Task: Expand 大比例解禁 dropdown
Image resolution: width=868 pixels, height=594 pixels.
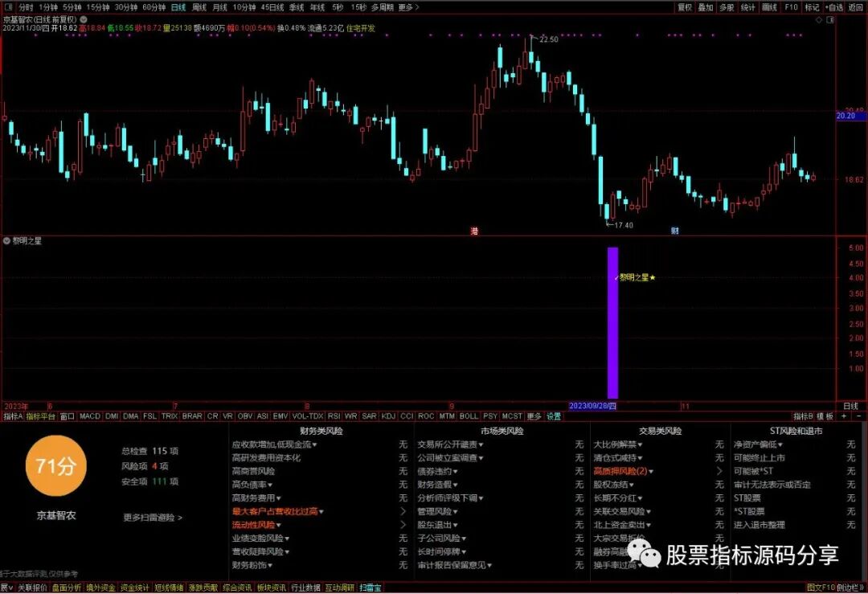Action: coord(640,444)
